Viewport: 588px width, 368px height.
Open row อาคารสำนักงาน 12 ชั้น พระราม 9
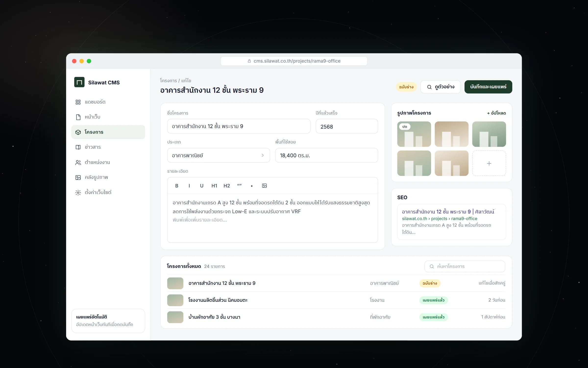click(x=336, y=283)
